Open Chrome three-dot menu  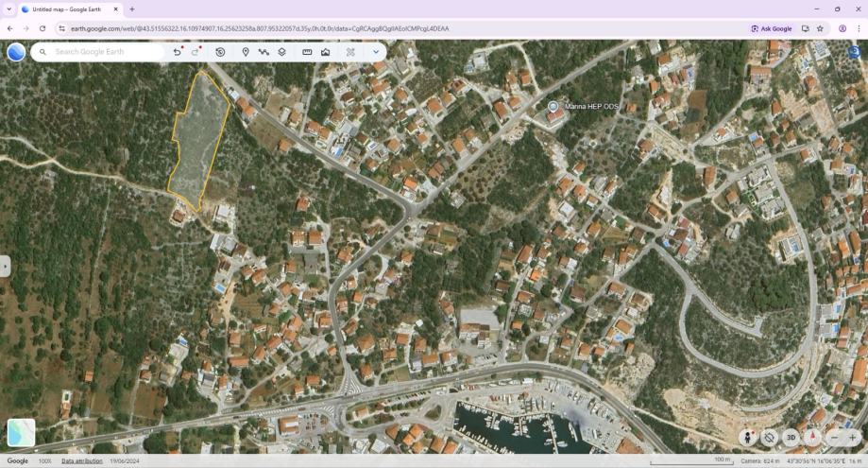(x=859, y=28)
